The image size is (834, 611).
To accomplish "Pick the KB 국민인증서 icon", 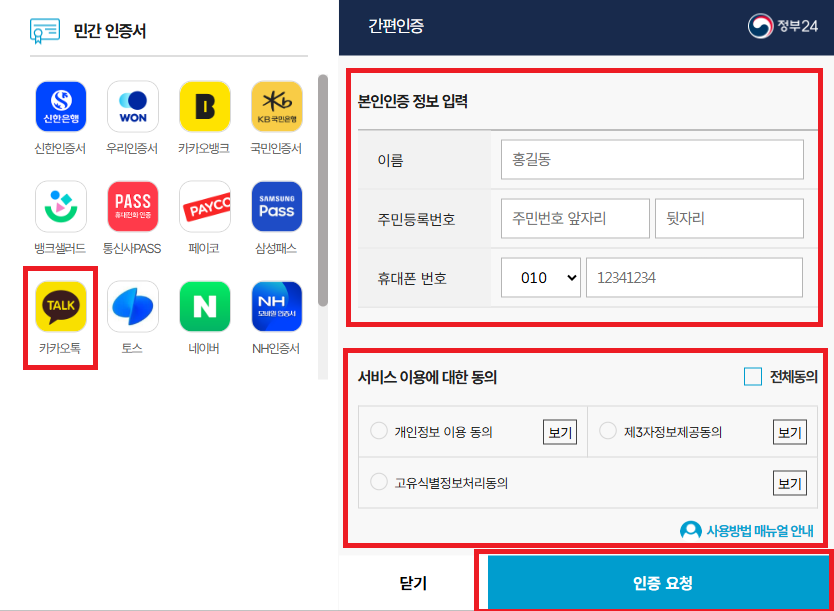I will point(276,106).
